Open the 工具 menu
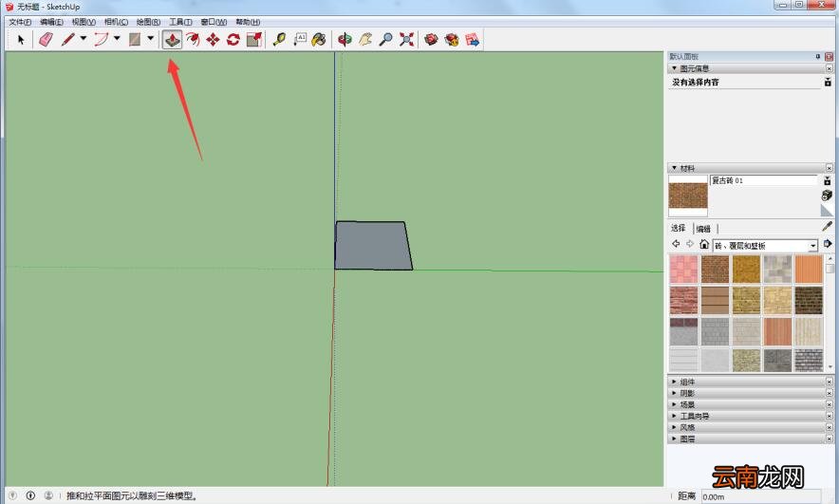The width and height of the screenshot is (839, 504). click(x=180, y=22)
